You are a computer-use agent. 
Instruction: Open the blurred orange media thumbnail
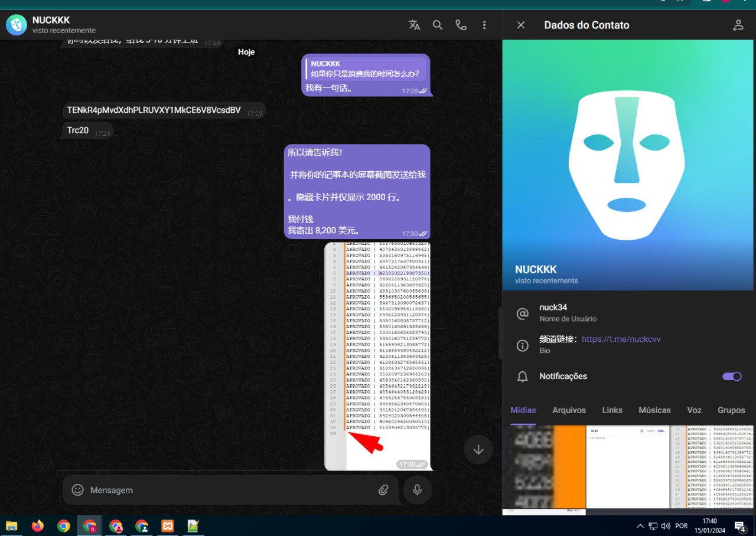pyautogui.click(x=544, y=470)
